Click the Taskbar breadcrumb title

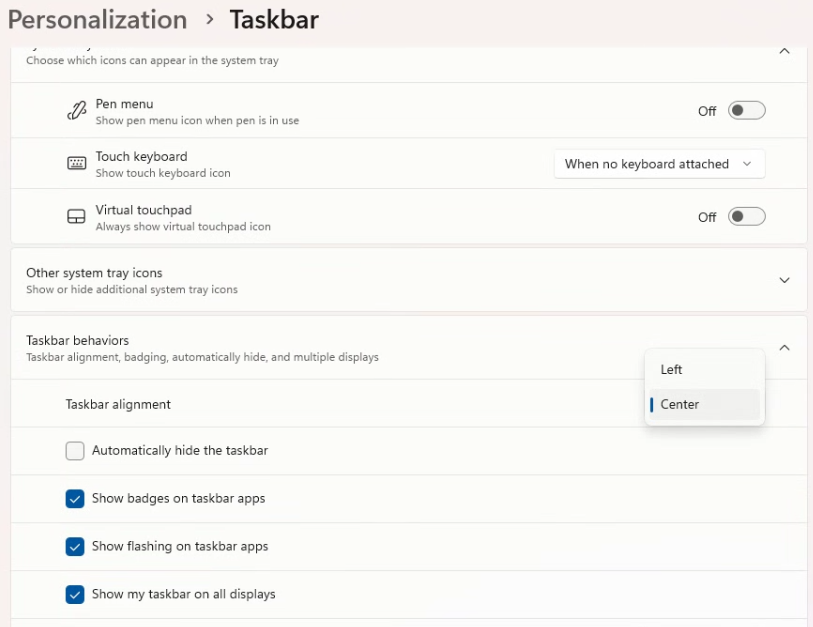(x=274, y=20)
